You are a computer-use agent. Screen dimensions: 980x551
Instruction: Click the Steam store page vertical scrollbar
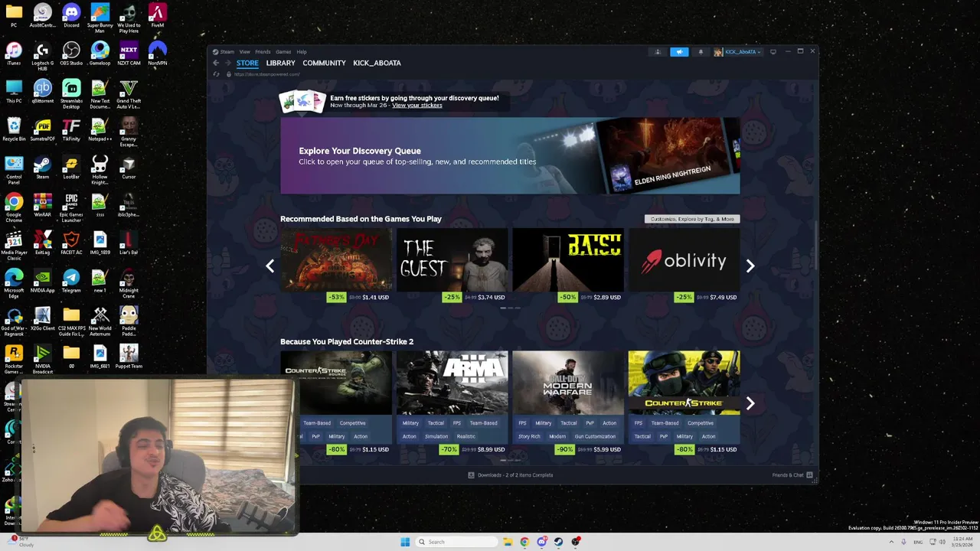(815, 245)
